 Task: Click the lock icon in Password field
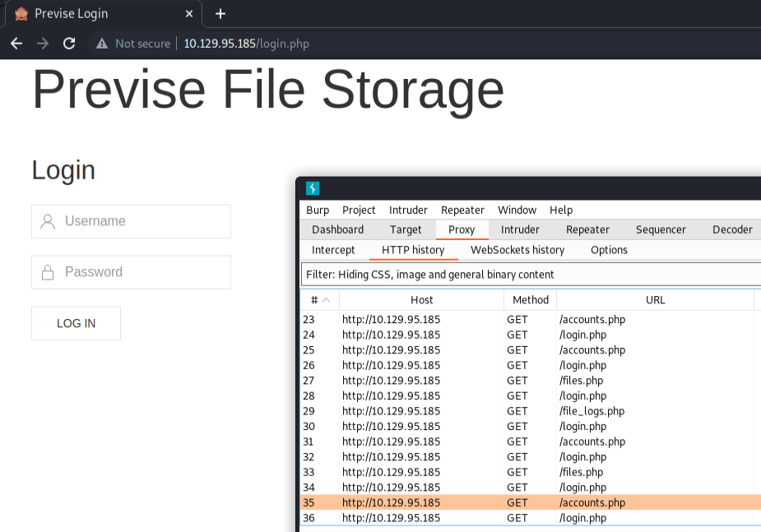[48, 272]
